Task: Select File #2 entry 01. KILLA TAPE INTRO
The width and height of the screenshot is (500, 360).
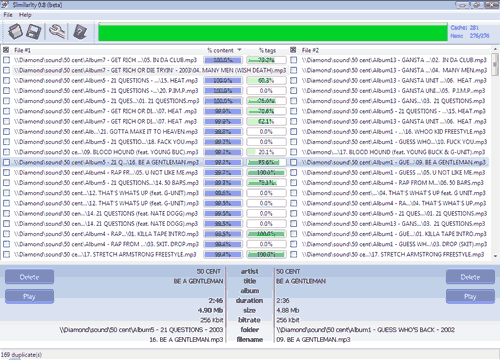Action: pos(394,234)
